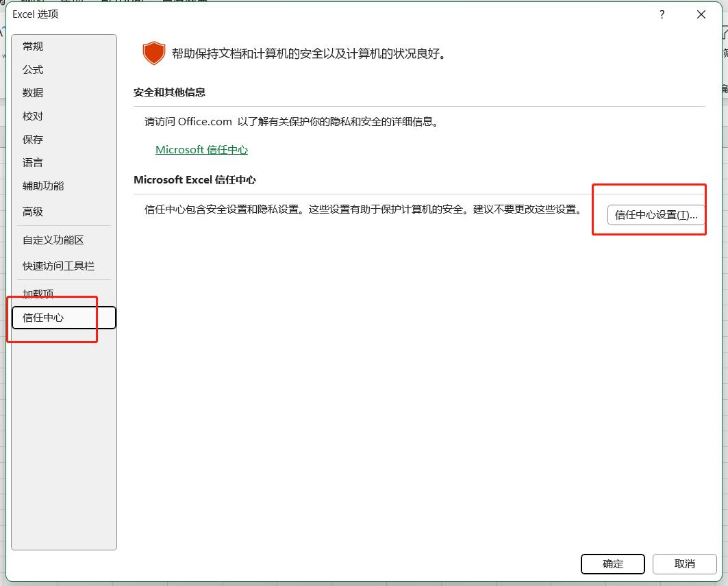Viewport: 728px width, 586px height.
Task: Switch to the 数据 category
Action: pyautogui.click(x=33, y=92)
